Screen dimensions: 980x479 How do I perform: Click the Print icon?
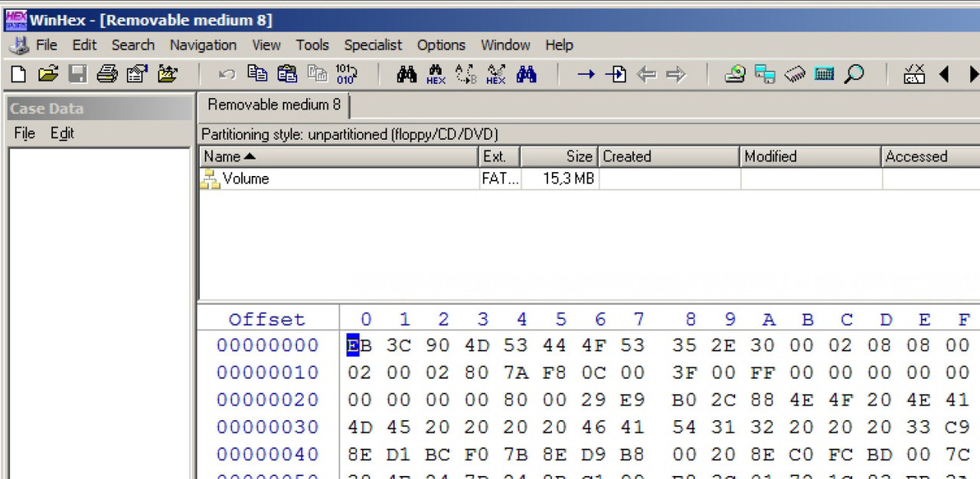(x=107, y=74)
